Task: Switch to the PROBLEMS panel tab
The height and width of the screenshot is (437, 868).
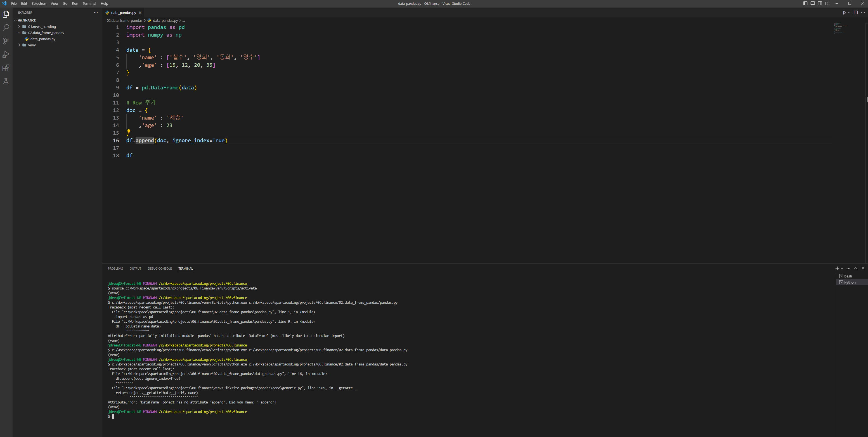Action: click(115, 268)
